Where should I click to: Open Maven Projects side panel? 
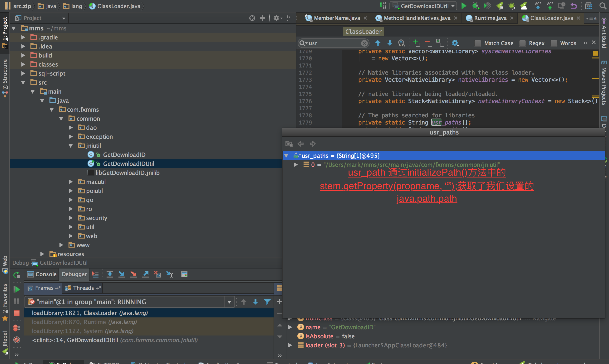point(604,83)
